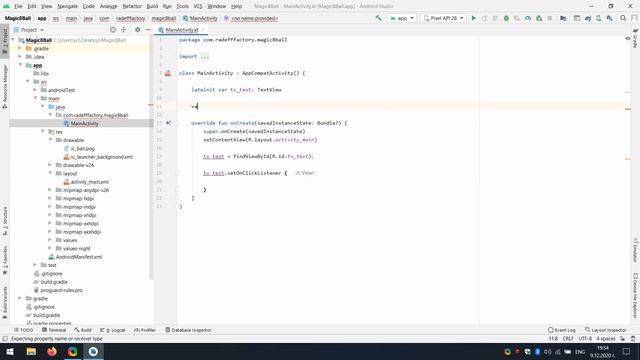The image size is (640, 360).
Task: Click the SDK Manager icon left of search
Action: [x=609, y=18]
